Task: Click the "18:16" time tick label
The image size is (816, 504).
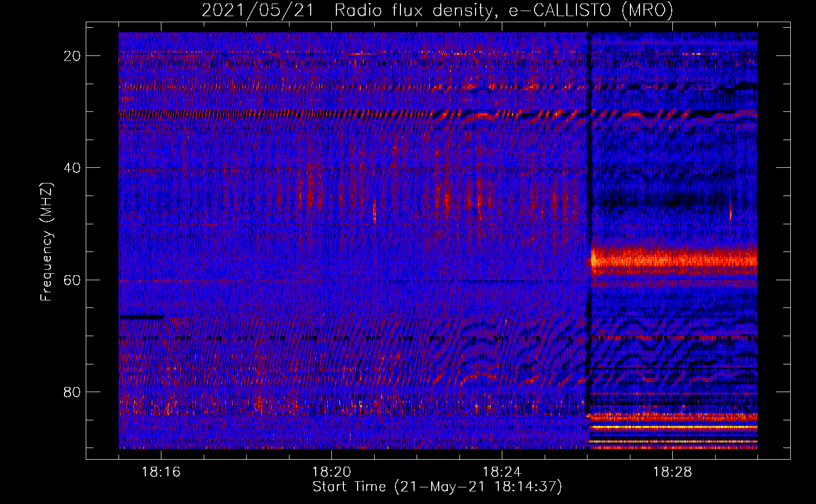Action: (x=161, y=472)
